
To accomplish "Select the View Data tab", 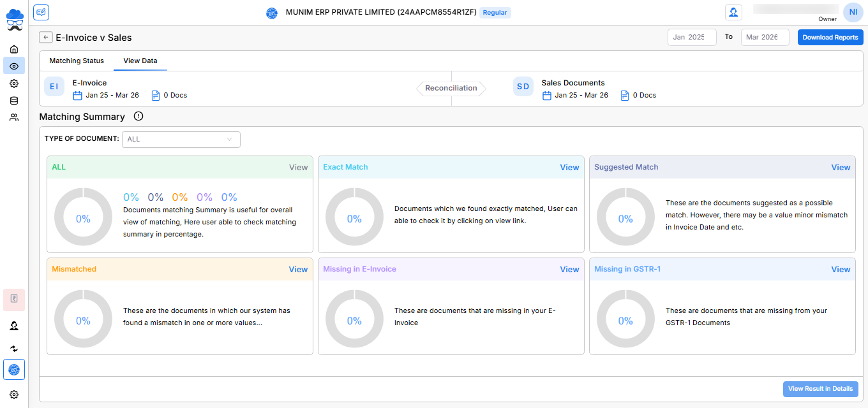I will 140,61.
